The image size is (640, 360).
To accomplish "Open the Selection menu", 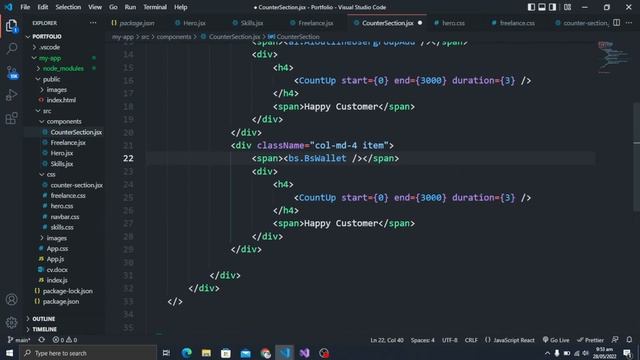I will point(68,7).
